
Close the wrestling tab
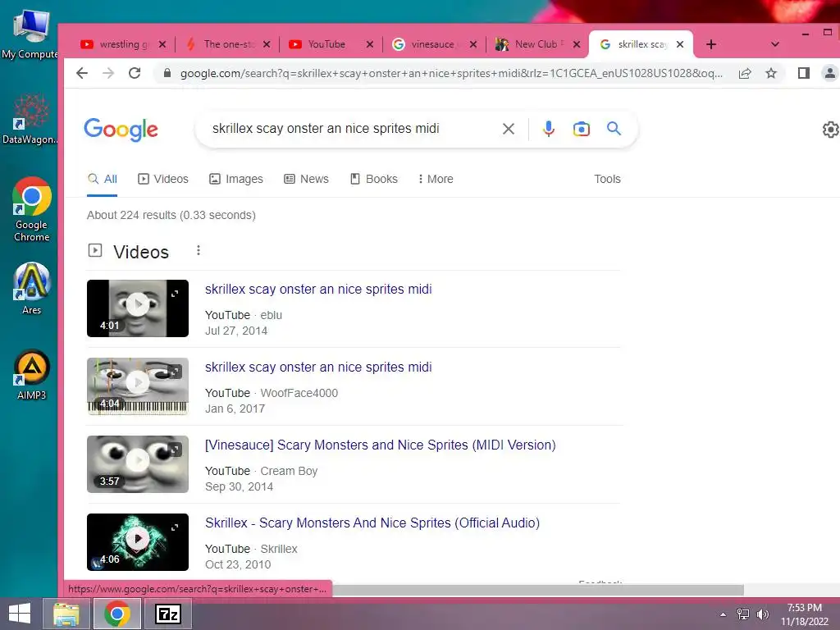(162, 44)
